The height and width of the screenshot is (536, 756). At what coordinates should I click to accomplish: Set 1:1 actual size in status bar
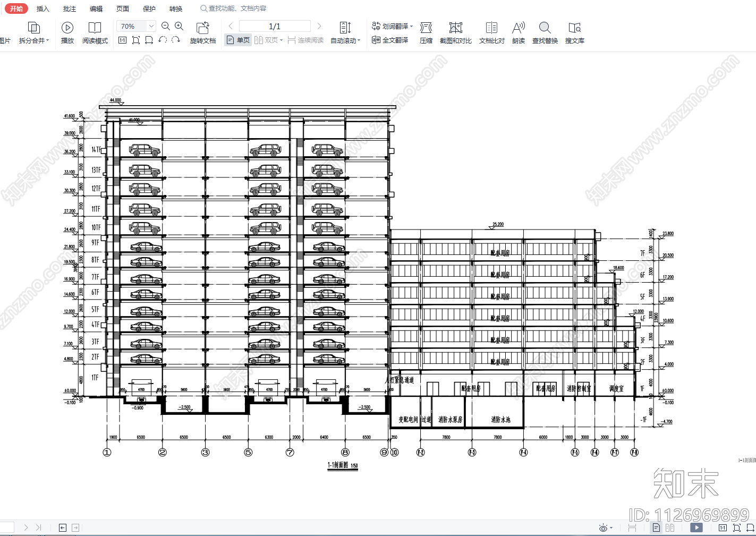click(x=723, y=528)
